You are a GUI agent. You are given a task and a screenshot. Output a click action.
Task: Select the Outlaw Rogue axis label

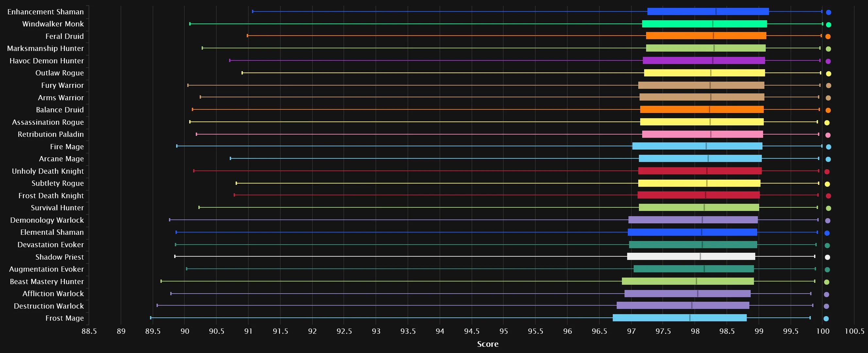click(x=59, y=73)
